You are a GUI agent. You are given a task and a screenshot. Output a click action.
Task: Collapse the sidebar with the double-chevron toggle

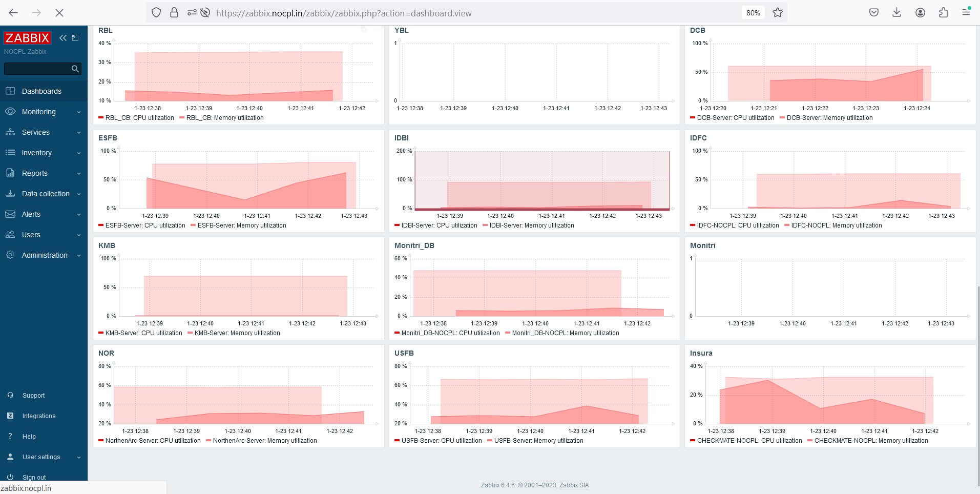(x=63, y=37)
